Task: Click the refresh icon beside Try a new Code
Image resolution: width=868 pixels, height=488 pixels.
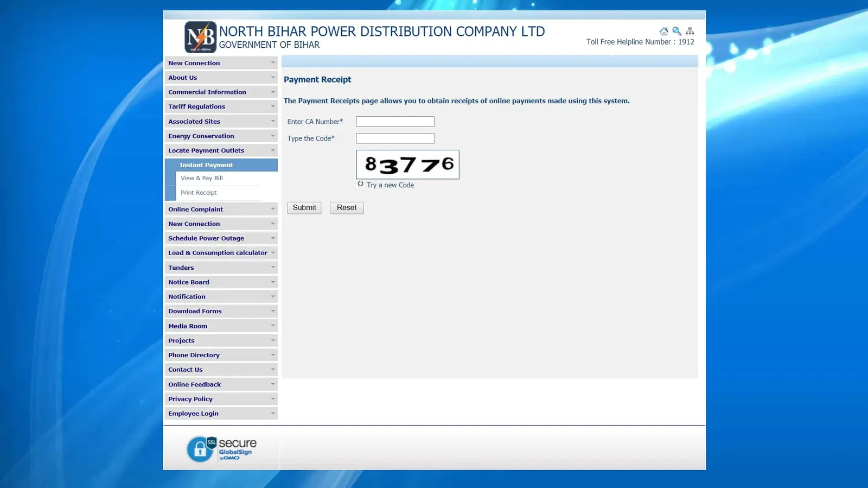Action: (x=360, y=184)
